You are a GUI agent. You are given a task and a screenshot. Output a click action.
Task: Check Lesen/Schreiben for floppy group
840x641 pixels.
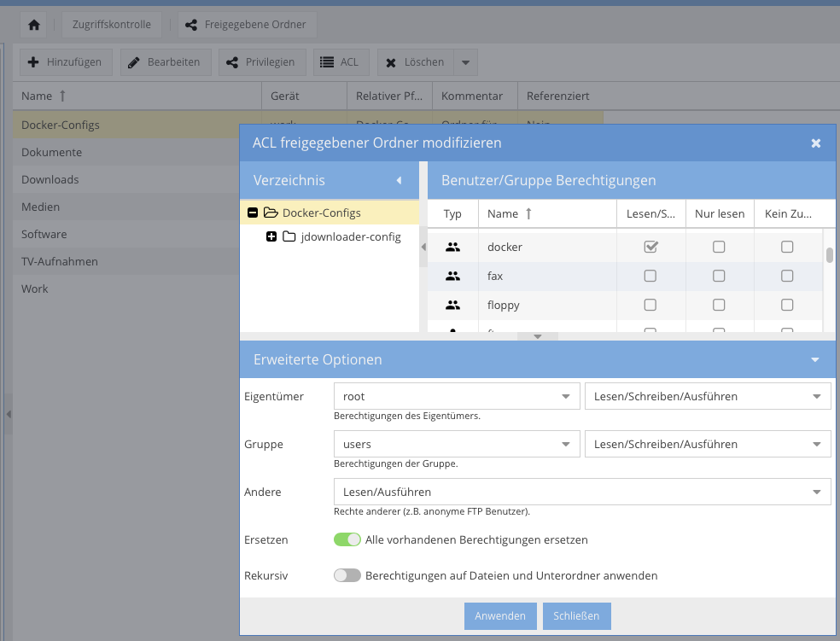[650, 305]
